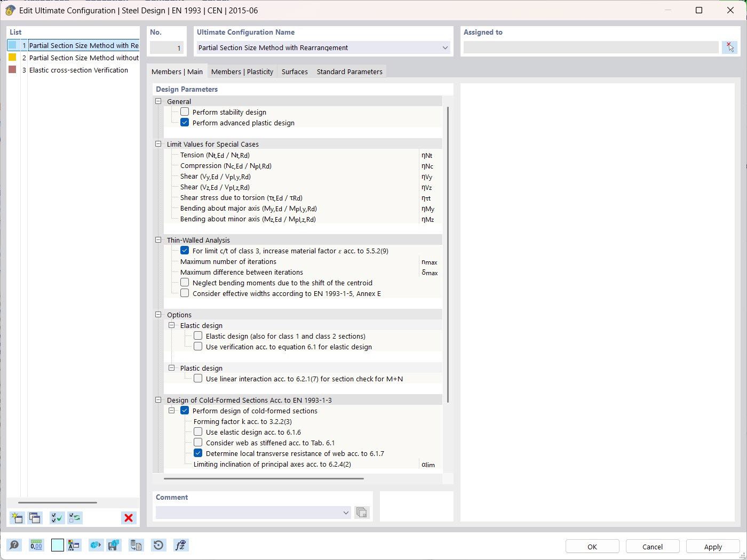Enable Perform stability design
Image resolution: width=747 pixels, height=560 pixels.
coord(185,111)
